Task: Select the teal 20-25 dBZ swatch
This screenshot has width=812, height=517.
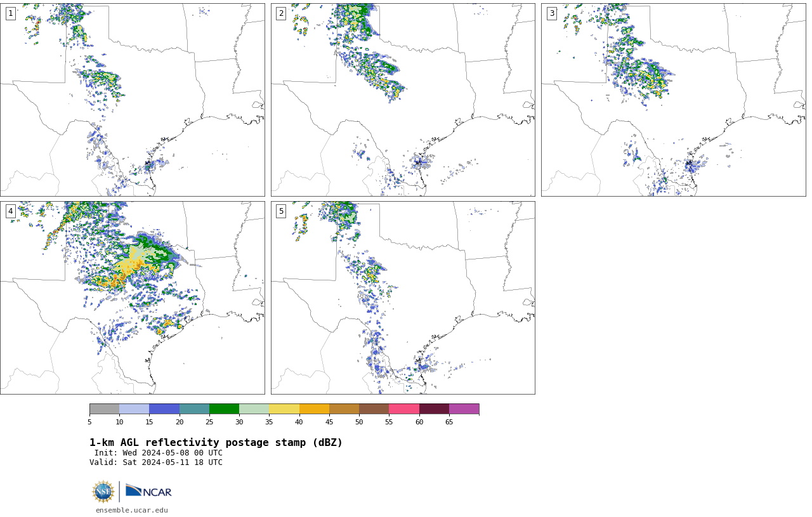Action: point(194,409)
